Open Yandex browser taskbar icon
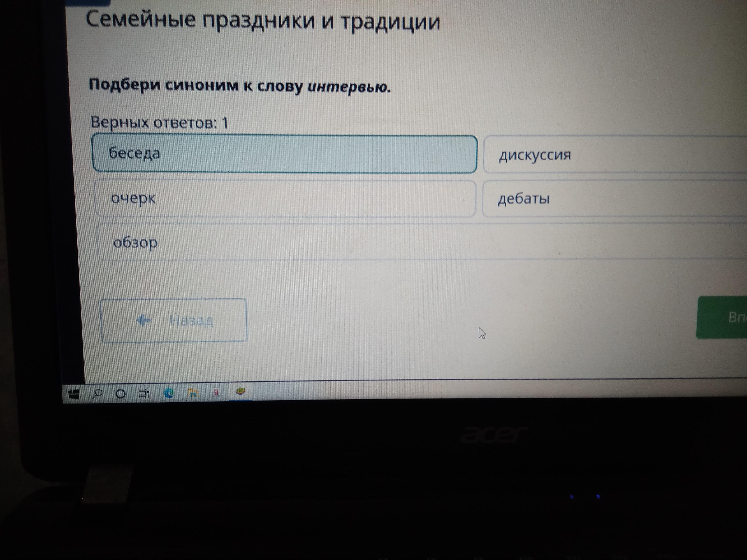The image size is (747, 560). pos(216,392)
